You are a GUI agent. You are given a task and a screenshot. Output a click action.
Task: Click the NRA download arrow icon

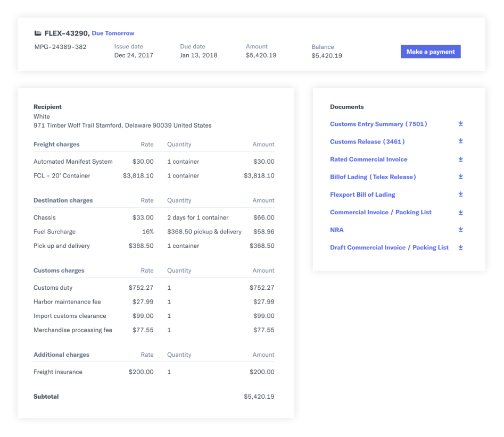(460, 230)
